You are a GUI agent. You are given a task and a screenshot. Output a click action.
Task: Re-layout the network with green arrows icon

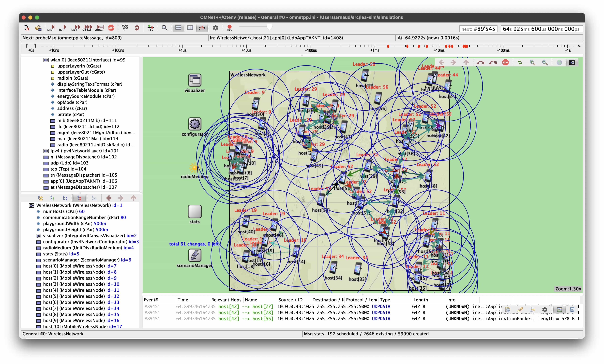coord(520,62)
